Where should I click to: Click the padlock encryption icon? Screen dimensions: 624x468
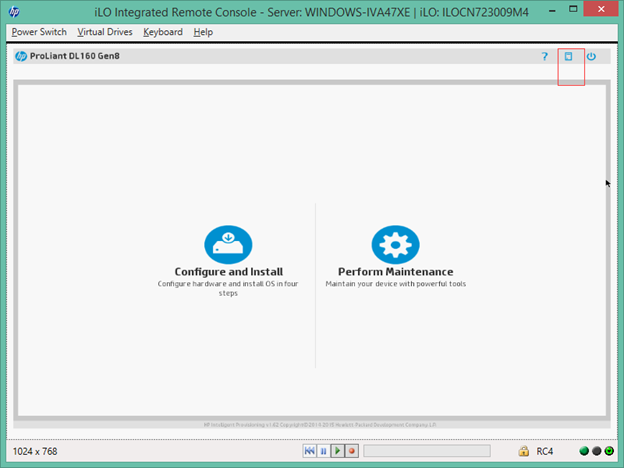point(523,451)
